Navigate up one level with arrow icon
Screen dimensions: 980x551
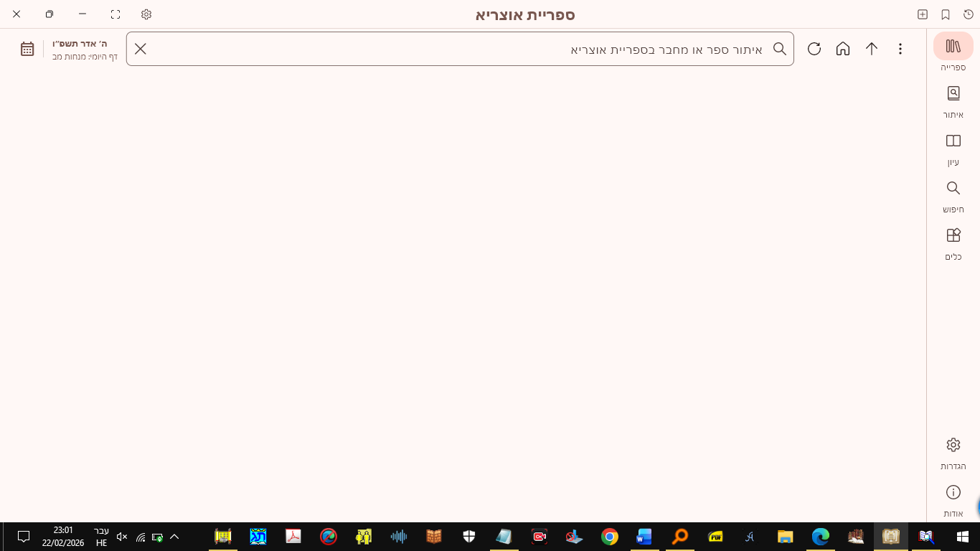point(872,49)
